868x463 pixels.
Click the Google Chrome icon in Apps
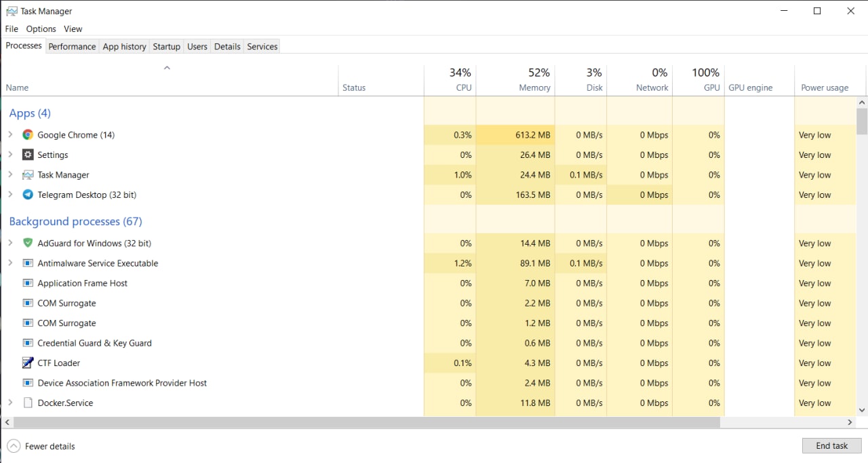28,135
